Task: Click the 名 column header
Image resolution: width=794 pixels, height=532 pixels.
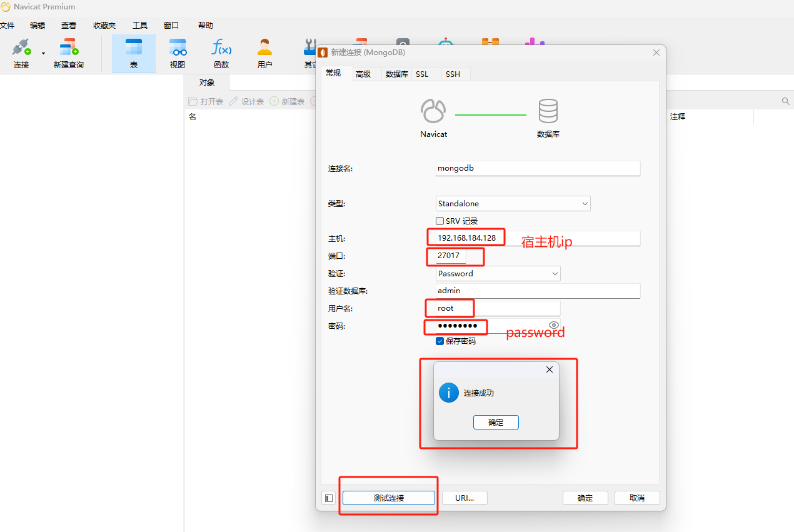Action: 193,116
